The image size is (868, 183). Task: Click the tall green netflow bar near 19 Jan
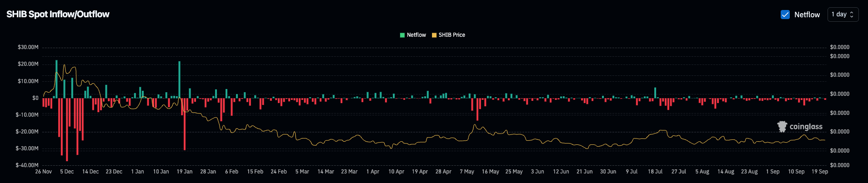point(180,79)
